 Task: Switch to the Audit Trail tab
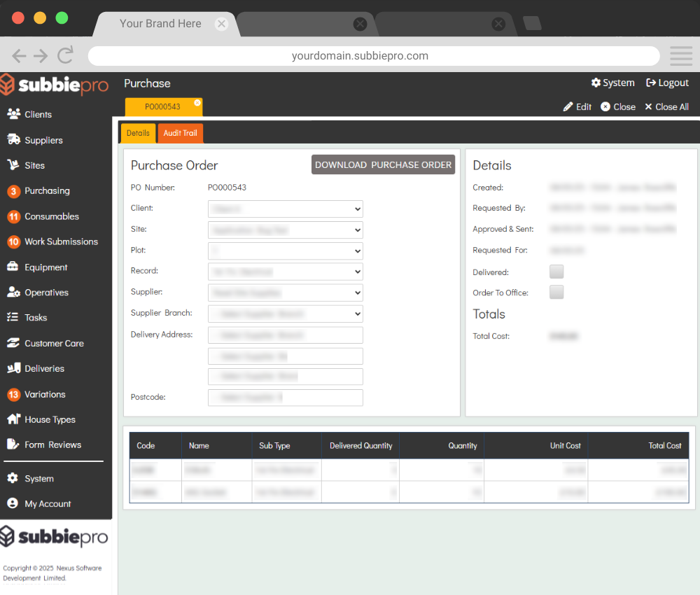(x=180, y=133)
